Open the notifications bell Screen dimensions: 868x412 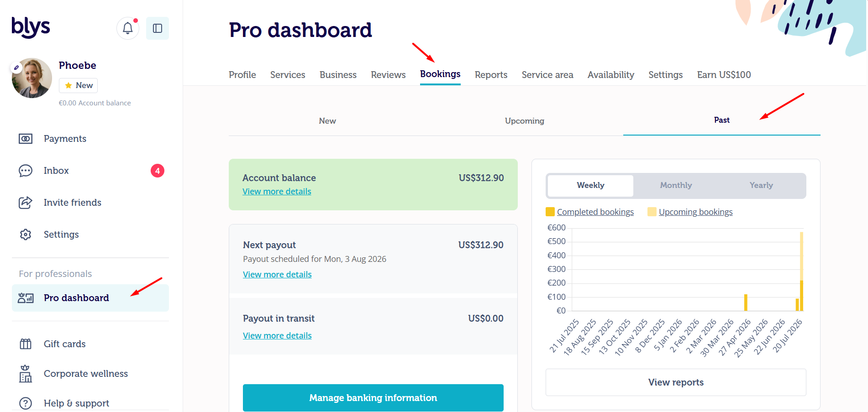[128, 28]
